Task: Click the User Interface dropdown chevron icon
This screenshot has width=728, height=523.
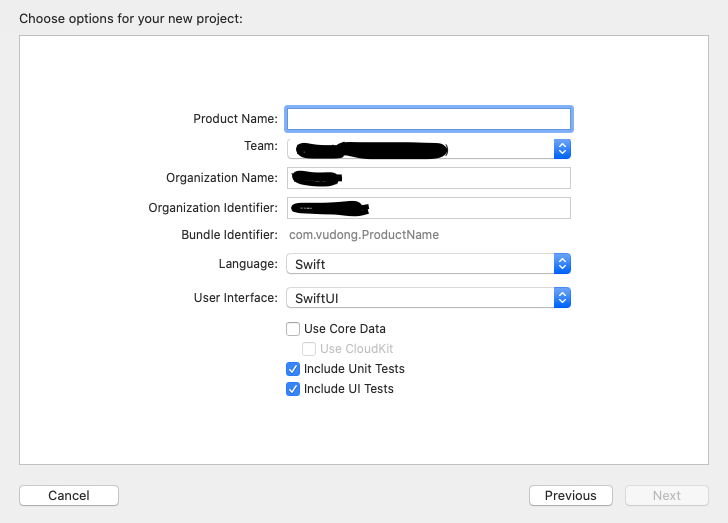Action: coord(562,298)
